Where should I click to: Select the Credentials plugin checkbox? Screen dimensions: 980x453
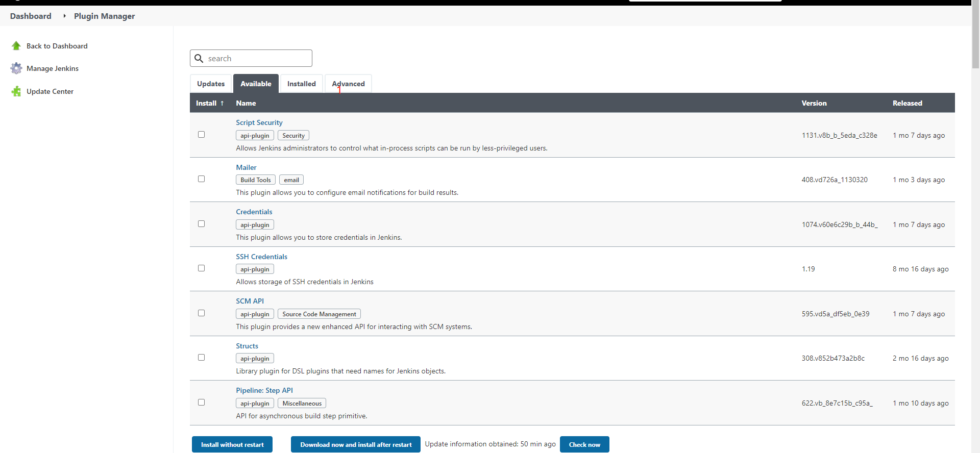[x=201, y=224]
